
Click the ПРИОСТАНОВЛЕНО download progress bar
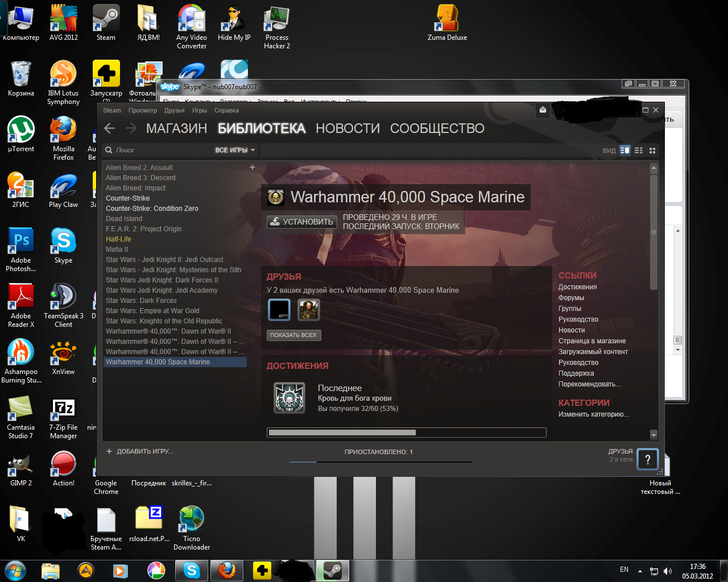pyautogui.click(x=380, y=462)
